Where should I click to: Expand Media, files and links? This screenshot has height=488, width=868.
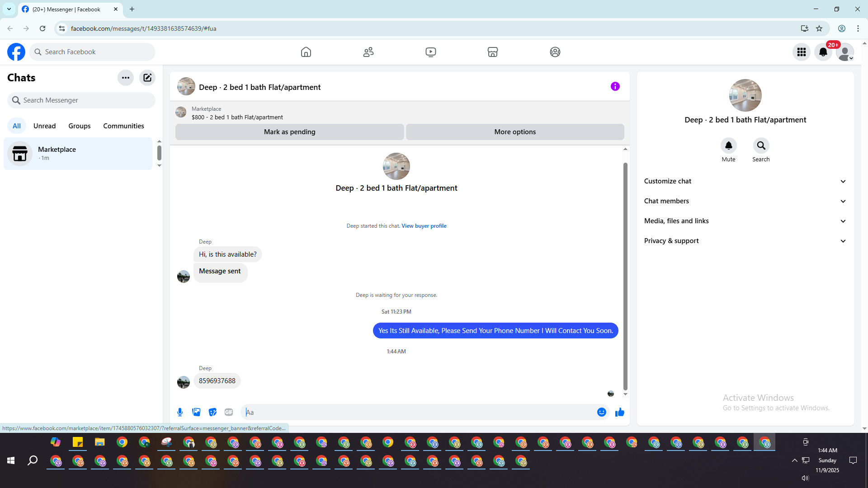[745, 221]
